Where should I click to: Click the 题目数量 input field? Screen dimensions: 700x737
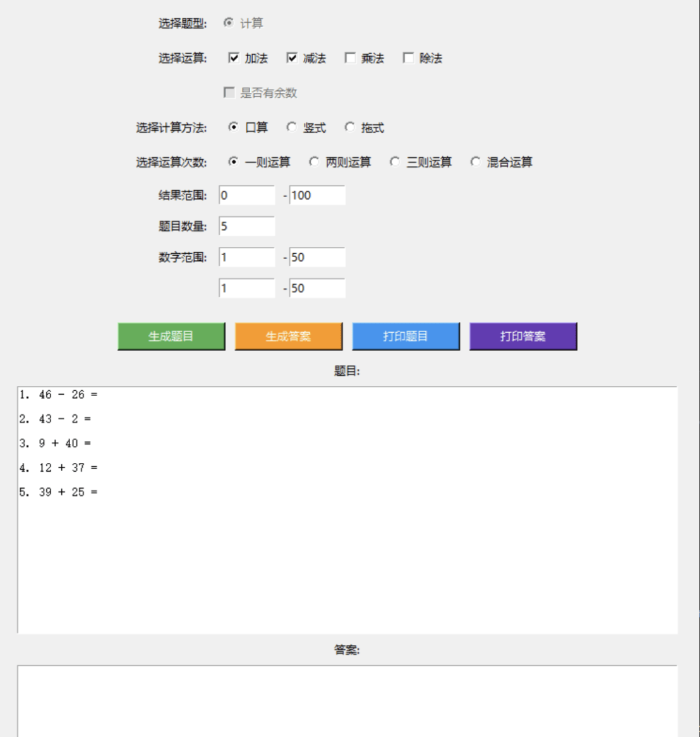tap(247, 226)
